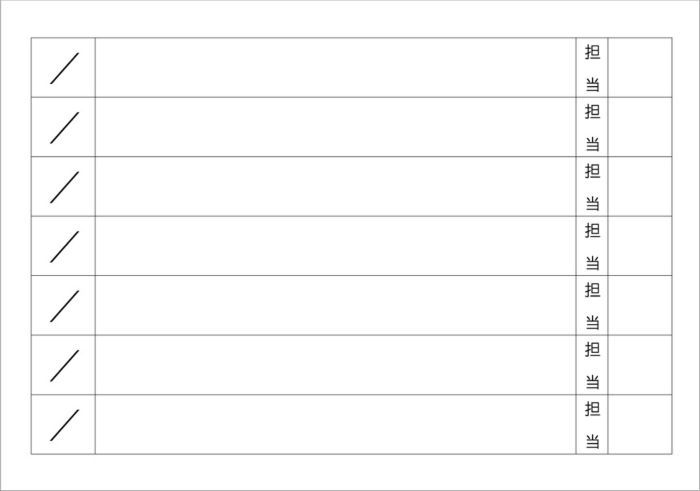The height and width of the screenshot is (491, 700).
Task: Click the date slash cell in row four
Action: tap(63, 246)
